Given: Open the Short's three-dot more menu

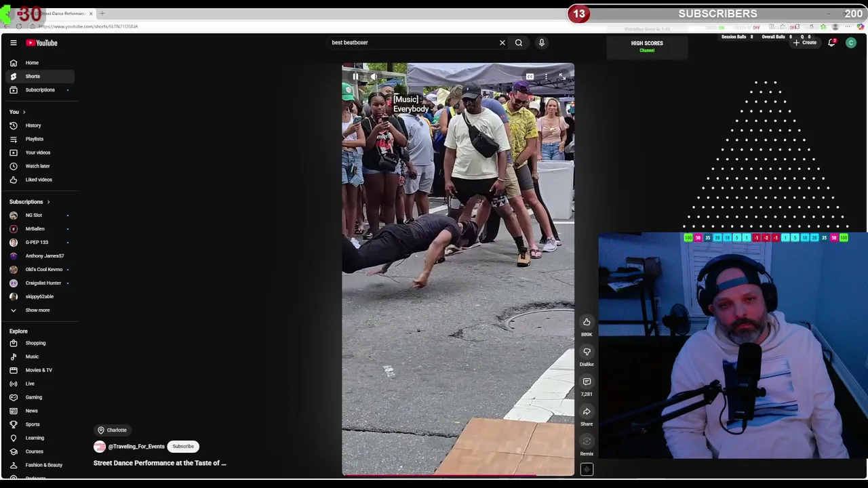Looking at the screenshot, I should click(x=546, y=77).
